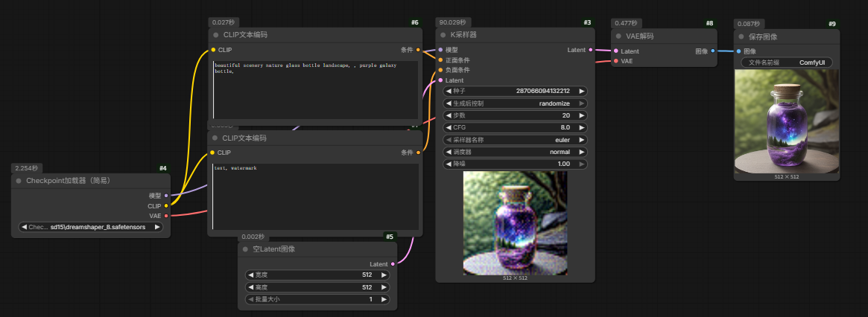The height and width of the screenshot is (317, 868).
Task: Edit the 文件名前缀 ComfyUI field
Action: pyautogui.click(x=787, y=63)
